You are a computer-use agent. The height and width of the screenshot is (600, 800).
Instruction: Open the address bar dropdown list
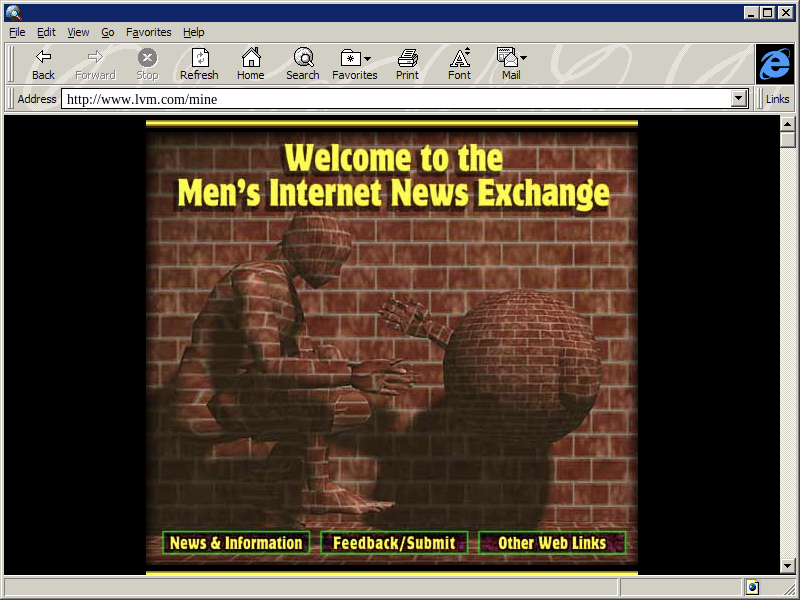click(740, 99)
